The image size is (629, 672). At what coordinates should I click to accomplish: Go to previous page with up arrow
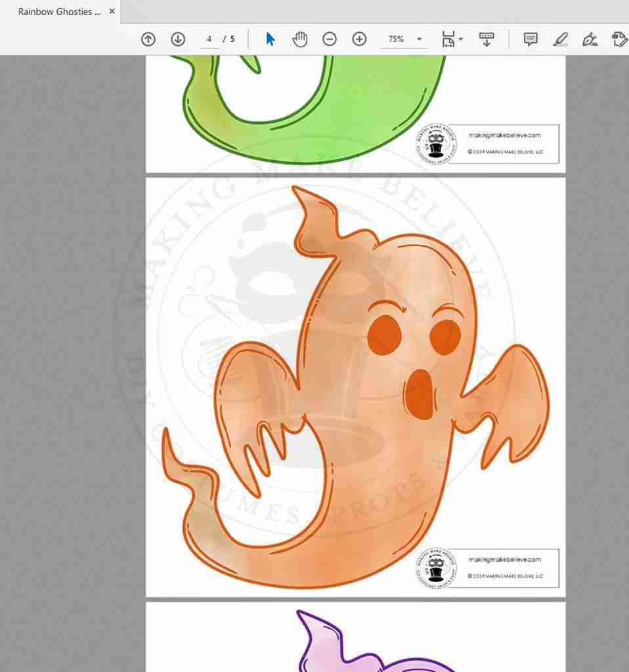(x=148, y=39)
